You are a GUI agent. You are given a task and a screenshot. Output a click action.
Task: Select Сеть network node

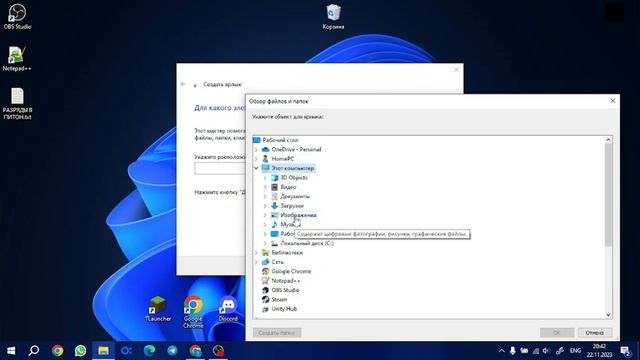pyautogui.click(x=277, y=262)
